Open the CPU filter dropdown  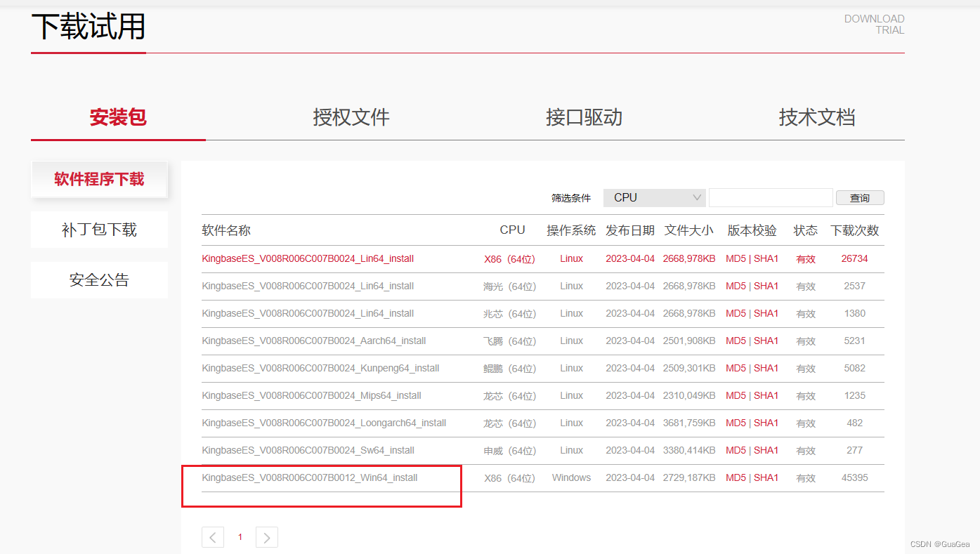(655, 198)
